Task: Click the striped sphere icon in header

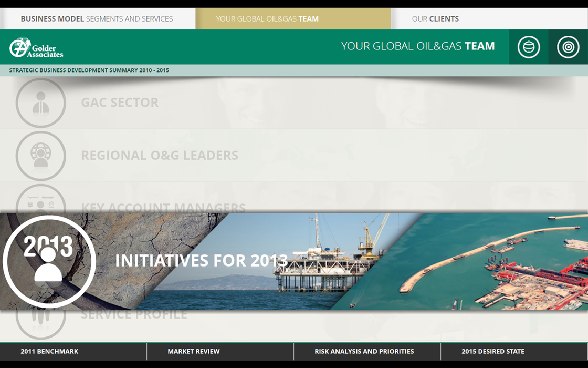Action: (x=528, y=47)
